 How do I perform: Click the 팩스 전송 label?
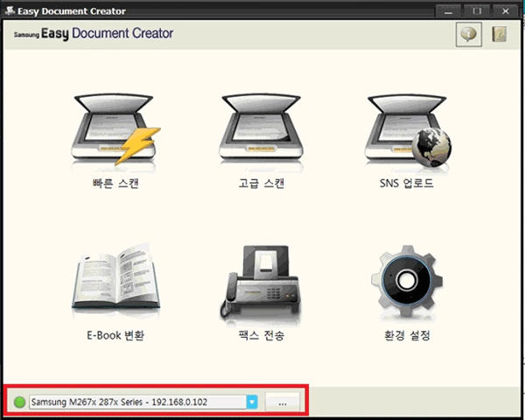click(x=261, y=335)
